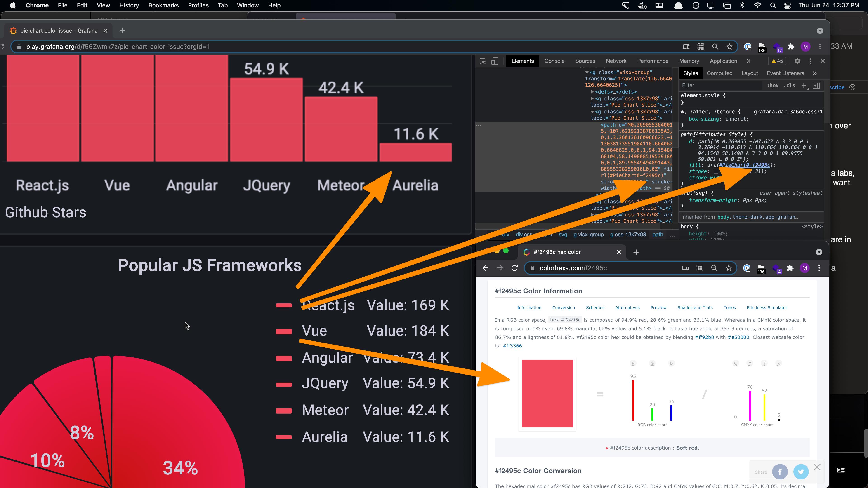
Task: Open Spotlight search from the menu bar
Action: coord(773,5)
